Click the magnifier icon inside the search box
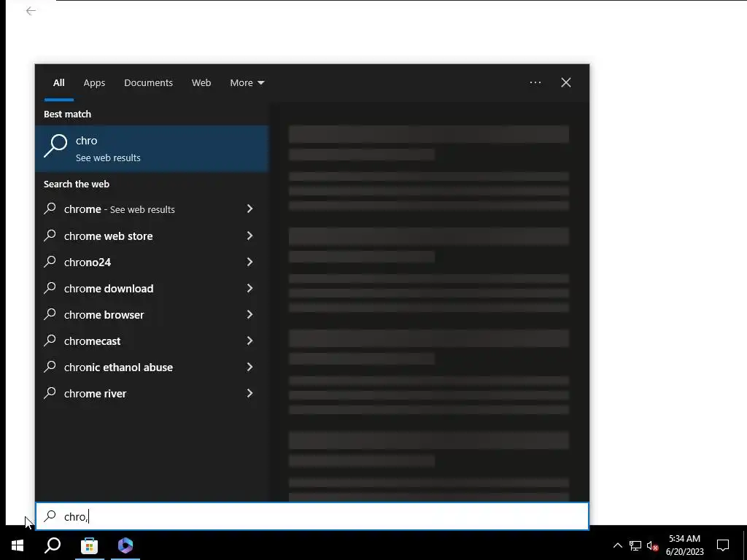The height and width of the screenshot is (560, 747). [50, 516]
